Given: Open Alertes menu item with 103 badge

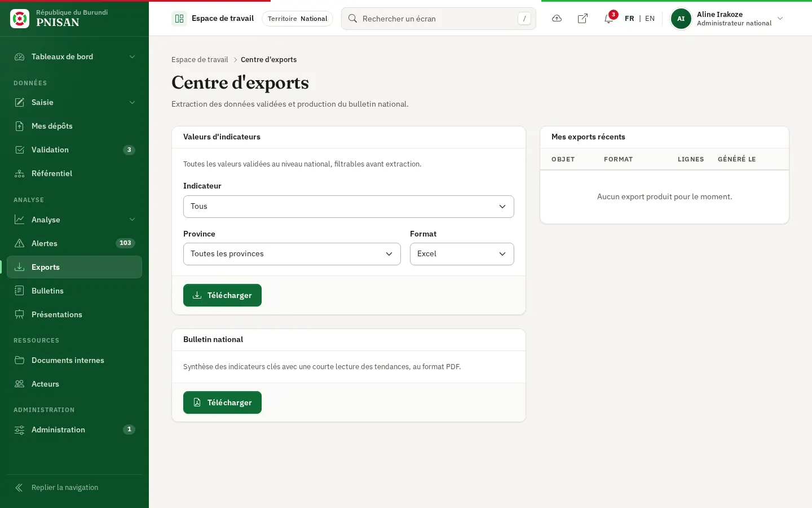Looking at the screenshot, I should tap(74, 243).
